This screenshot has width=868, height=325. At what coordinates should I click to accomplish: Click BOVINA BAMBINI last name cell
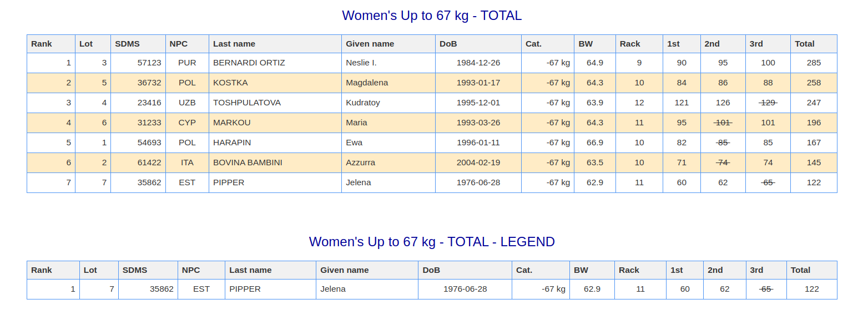[248, 162]
